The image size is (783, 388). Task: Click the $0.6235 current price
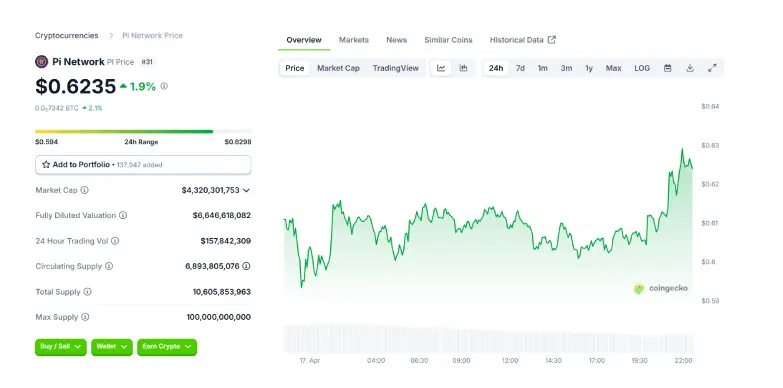click(x=75, y=86)
